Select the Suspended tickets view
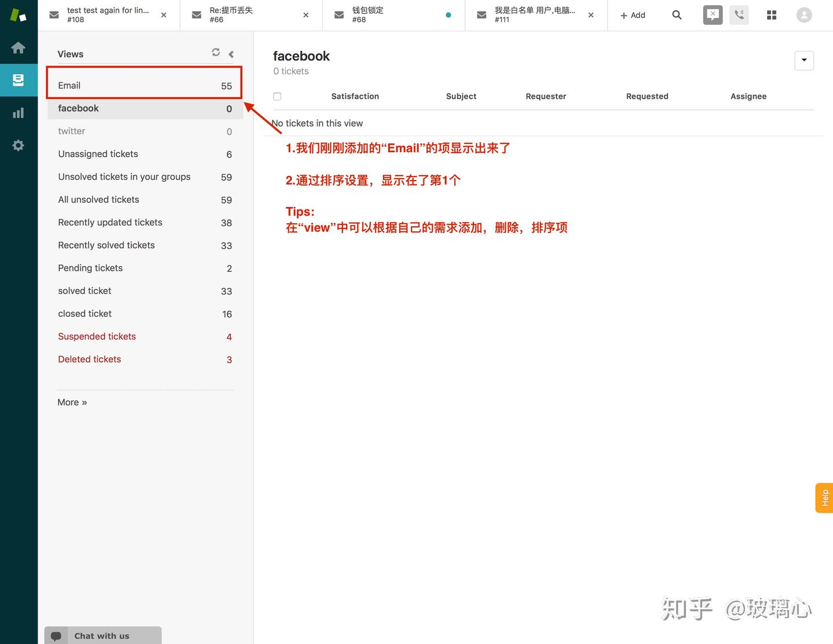 (97, 336)
